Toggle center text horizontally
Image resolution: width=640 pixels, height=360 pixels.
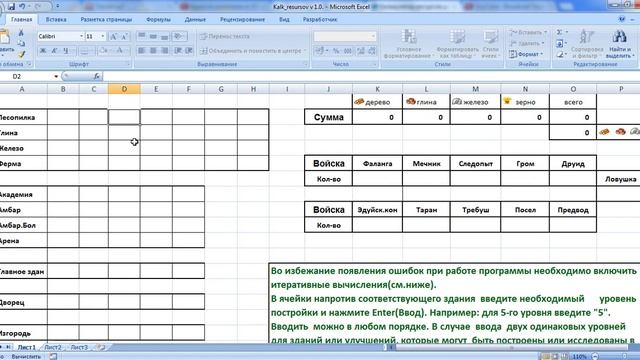(x=153, y=51)
